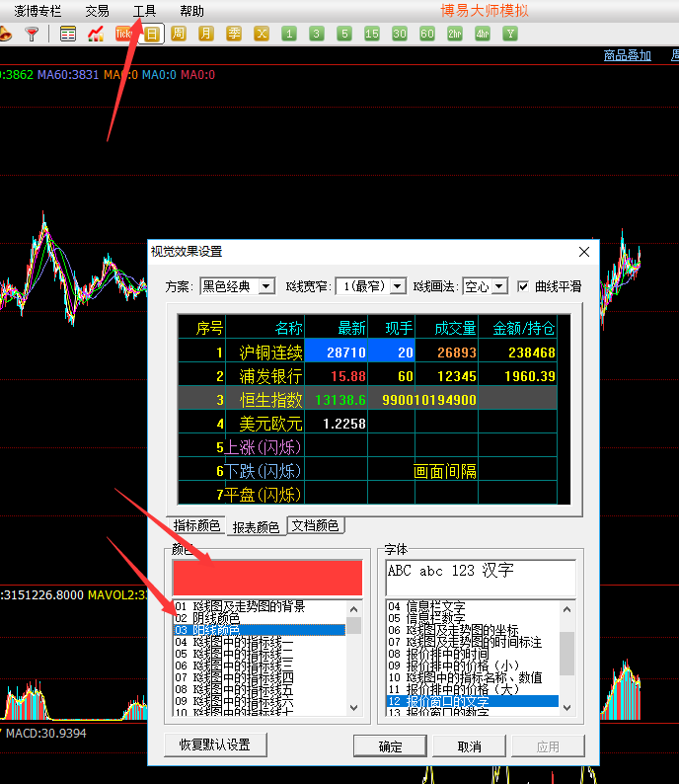Select 06 K线图中的指标线三 color item
This screenshot has height=784, width=679.
[259, 666]
